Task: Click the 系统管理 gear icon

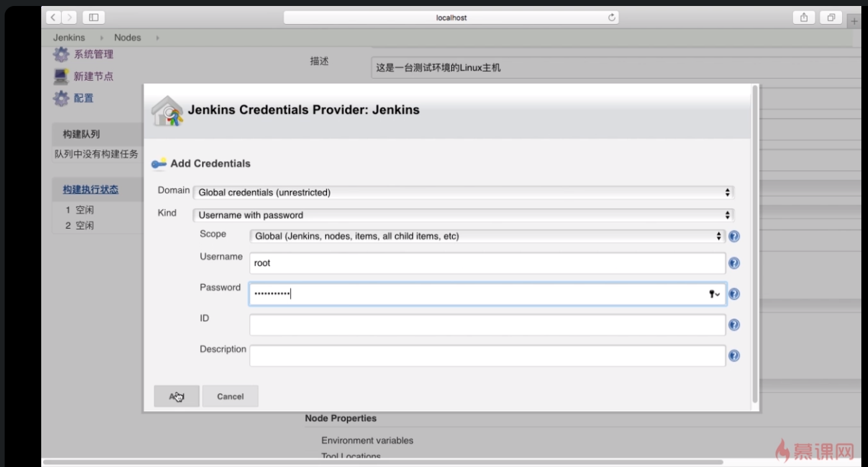Action: point(61,55)
